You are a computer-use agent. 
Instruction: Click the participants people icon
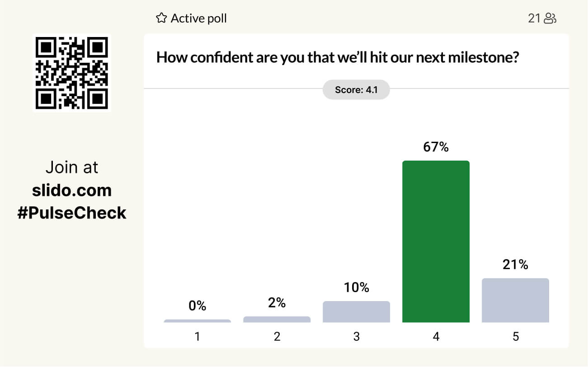pyautogui.click(x=550, y=18)
